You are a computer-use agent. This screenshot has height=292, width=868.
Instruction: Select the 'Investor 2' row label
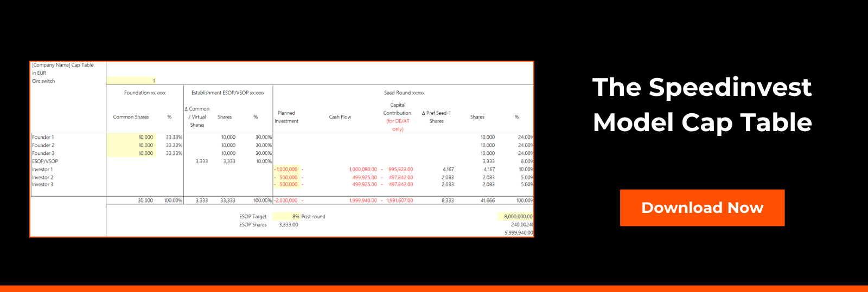[42, 178]
